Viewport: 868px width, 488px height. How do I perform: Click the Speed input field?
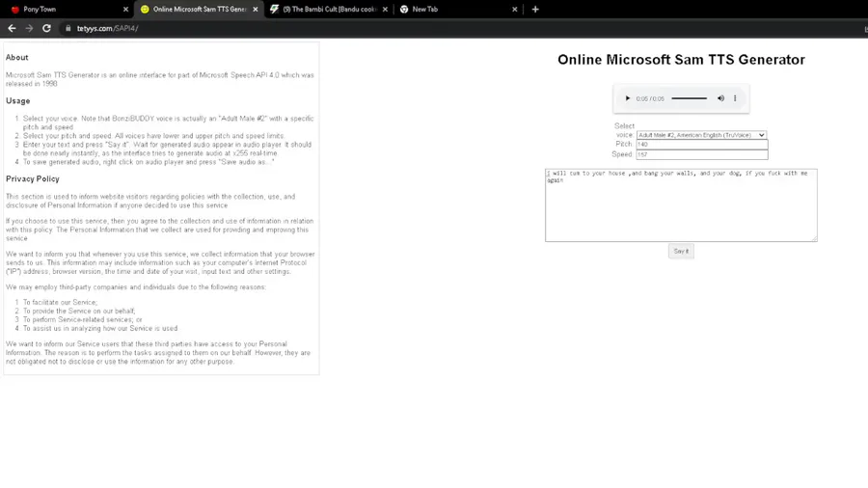point(702,154)
